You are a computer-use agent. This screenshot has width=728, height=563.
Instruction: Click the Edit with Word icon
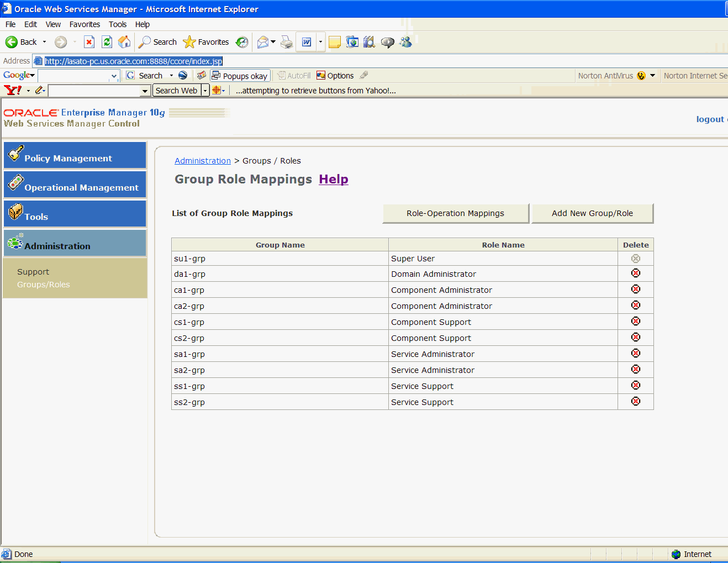pyautogui.click(x=307, y=42)
